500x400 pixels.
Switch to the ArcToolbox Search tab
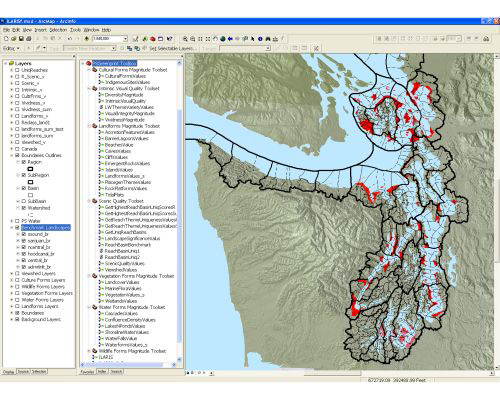coord(116,371)
